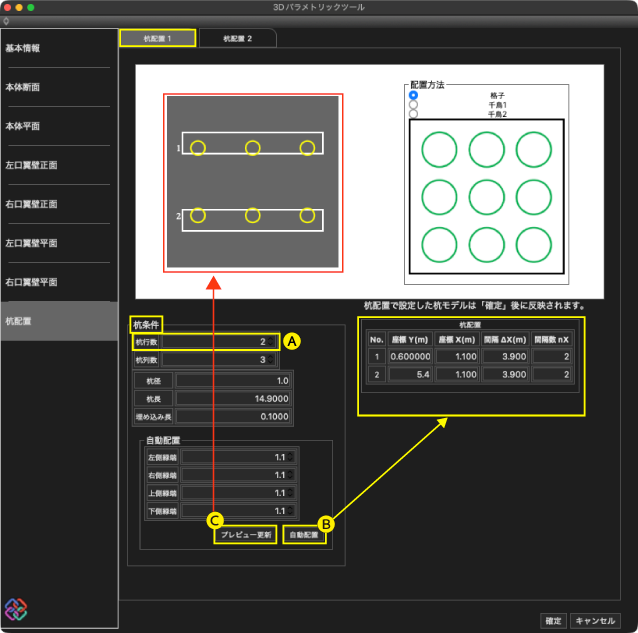Click the 埋め込み長 label
The height and width of the screenshot is (633, 638).
coord(153,417)
